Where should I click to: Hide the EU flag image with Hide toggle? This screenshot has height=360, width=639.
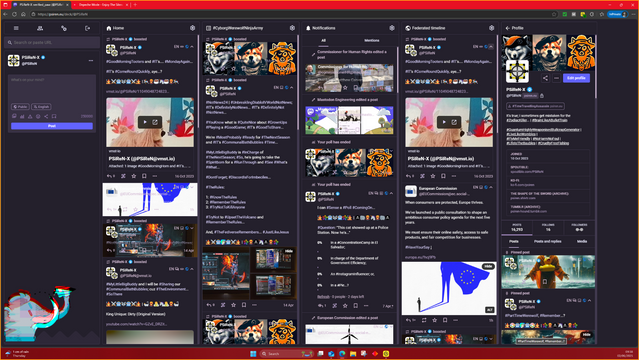coord(488,266)
